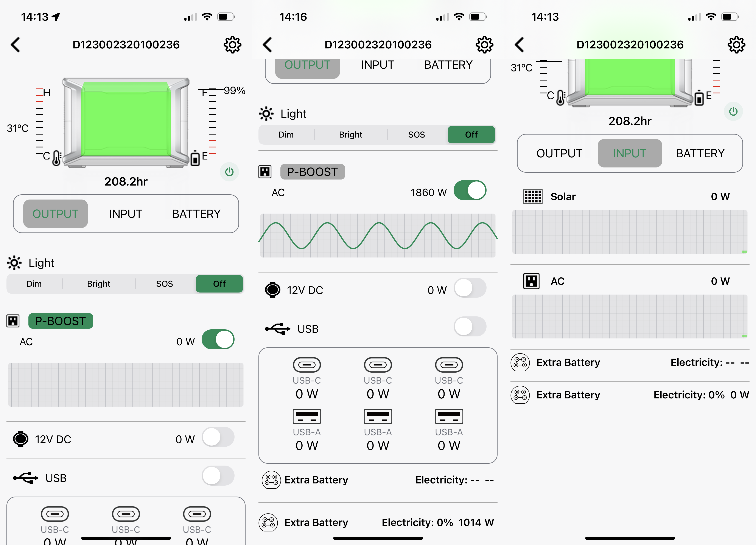Viewport: 756px width, 545px height.
Task: Switch to the BATTERY tab on the left screen
Action: pyautogui.click(x=196, y=214)
